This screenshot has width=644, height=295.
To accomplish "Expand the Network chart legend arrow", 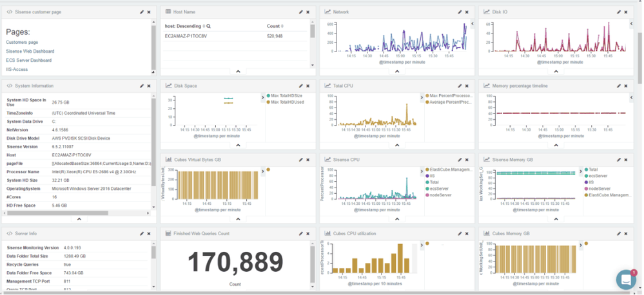I will [x=473, y=24].
